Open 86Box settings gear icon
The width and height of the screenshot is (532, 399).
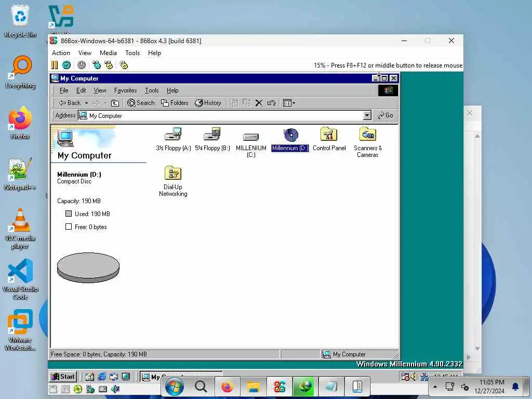pyautogui.click(x=124, y=65)
